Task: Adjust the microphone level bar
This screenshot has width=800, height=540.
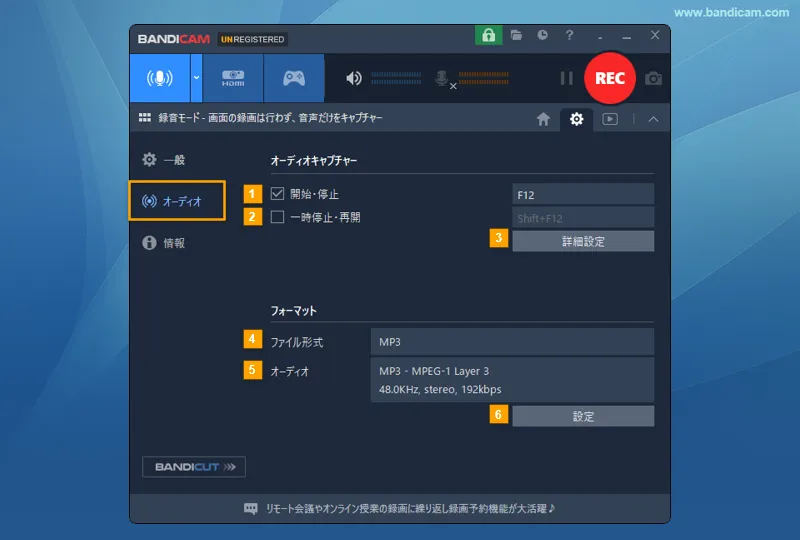Action: pos(484,78)
